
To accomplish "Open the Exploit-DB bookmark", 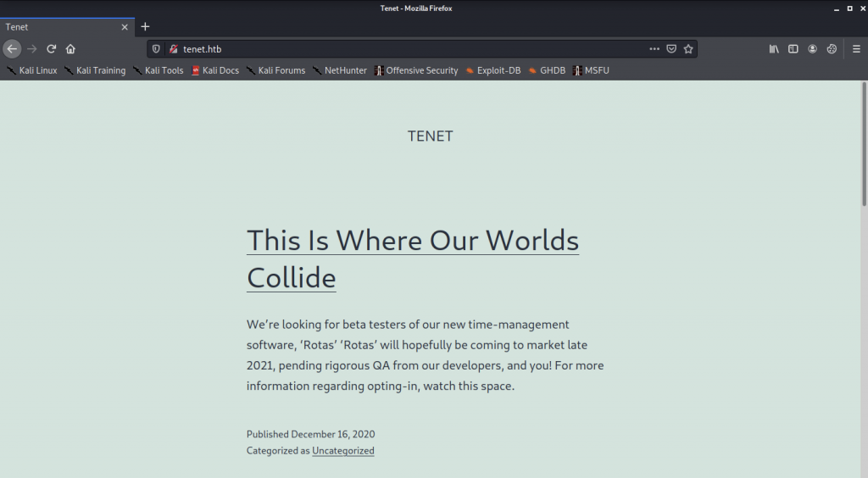I will click(493, 70).
